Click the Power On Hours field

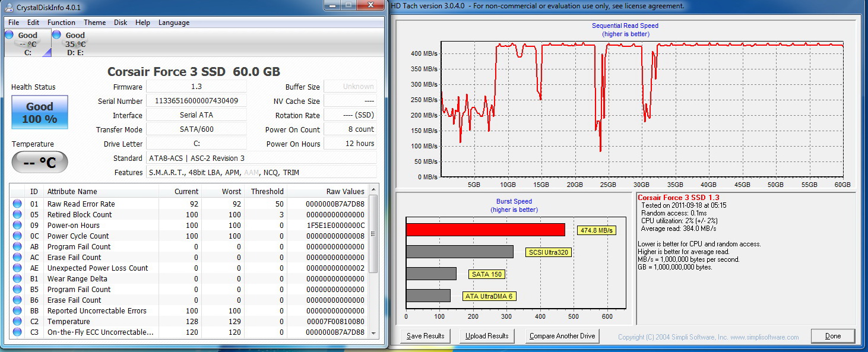click(x=350, y=144)
